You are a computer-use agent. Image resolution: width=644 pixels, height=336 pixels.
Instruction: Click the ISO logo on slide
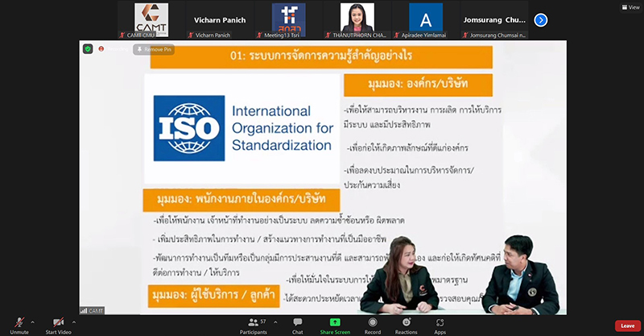(189, 128)
